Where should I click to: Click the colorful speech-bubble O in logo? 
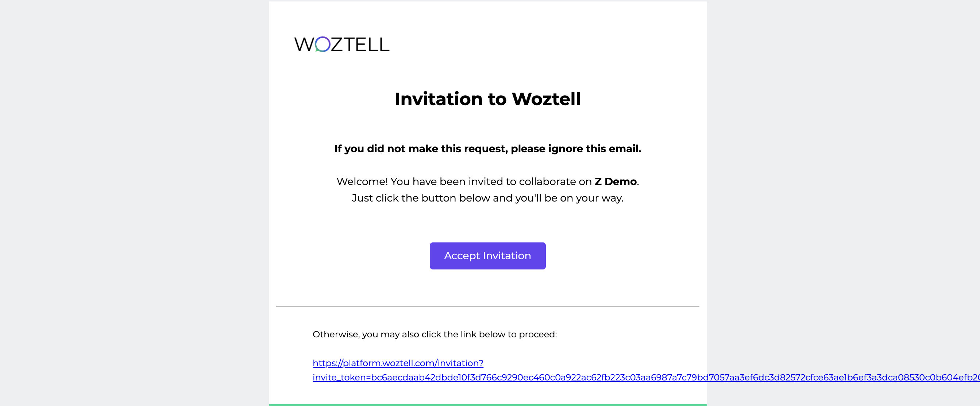[323, 44]
